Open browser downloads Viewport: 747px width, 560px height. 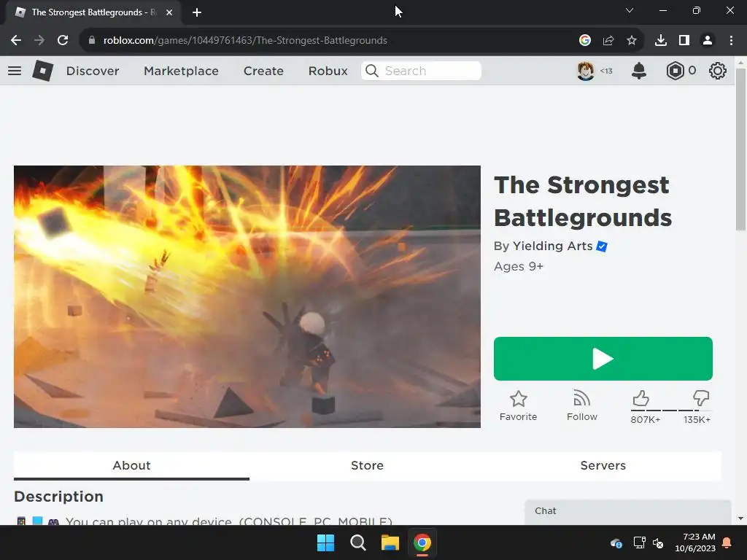click(661, 41)
